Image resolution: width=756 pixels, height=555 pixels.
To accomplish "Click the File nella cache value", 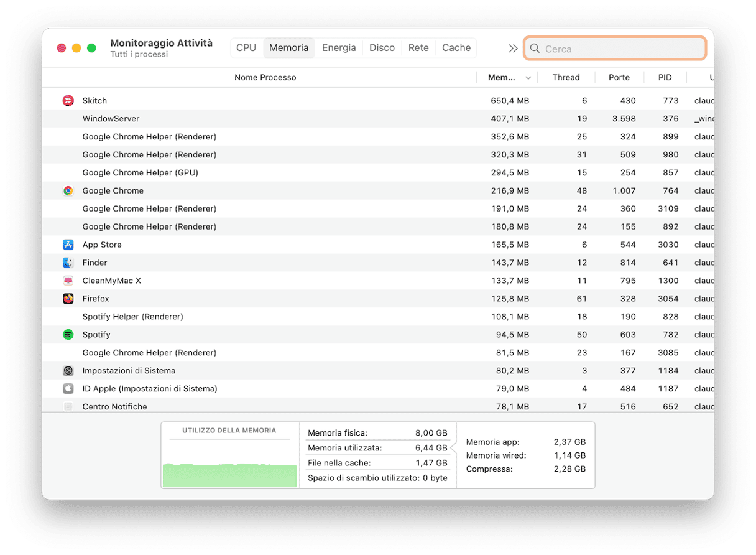I will [x=431, y=464].
